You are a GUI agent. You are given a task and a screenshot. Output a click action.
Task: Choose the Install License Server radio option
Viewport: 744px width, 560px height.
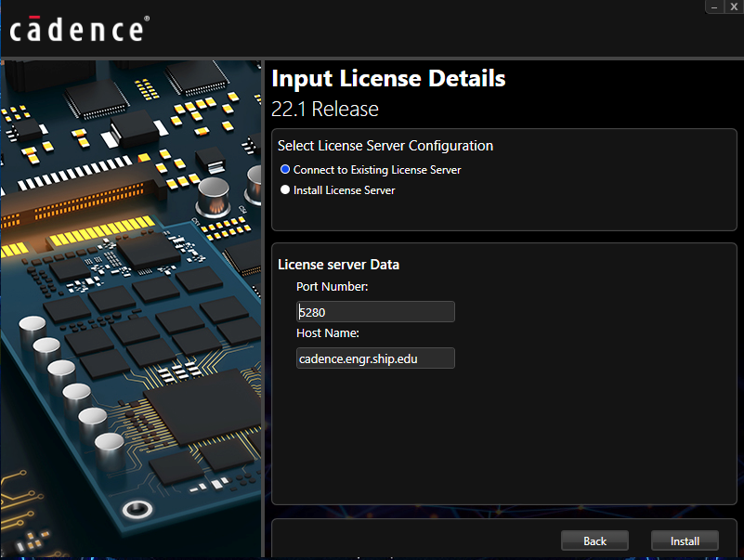285,190
